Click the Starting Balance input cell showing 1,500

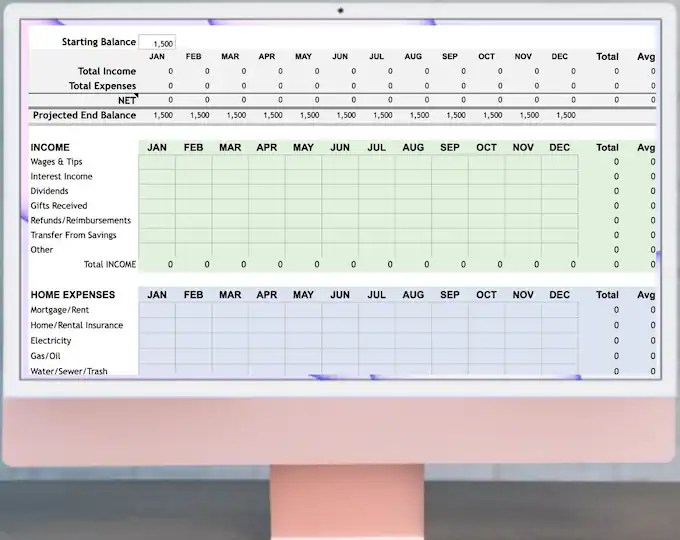click(157, 43)
